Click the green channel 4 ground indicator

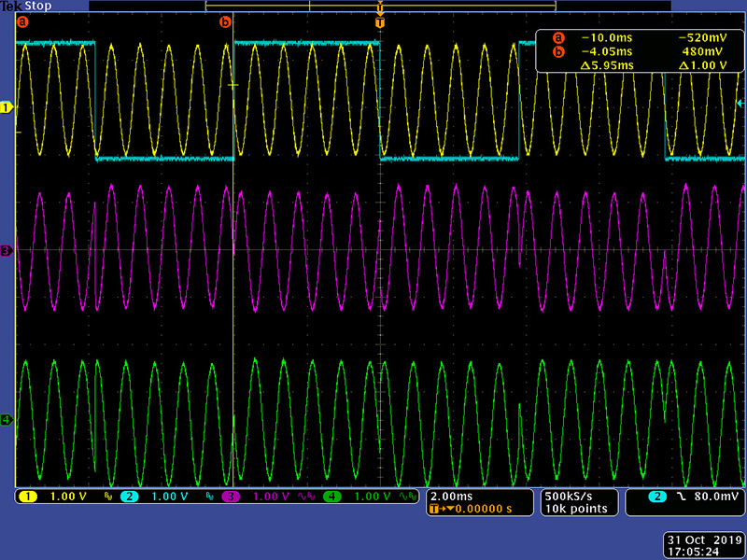6,421
